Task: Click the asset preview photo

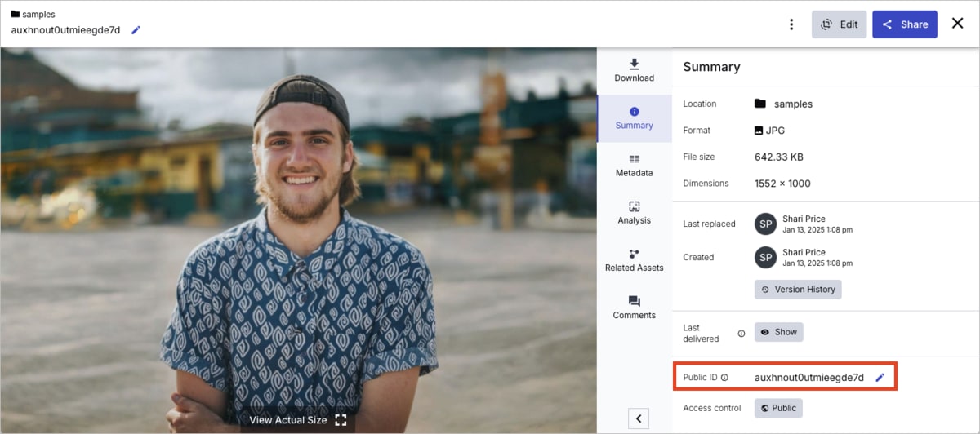Action: 298,241
